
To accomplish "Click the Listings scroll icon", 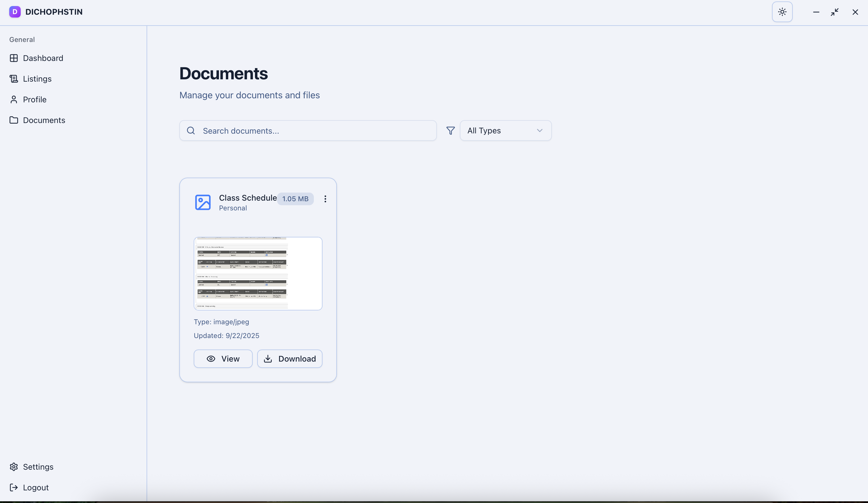I will click(14, 79).
